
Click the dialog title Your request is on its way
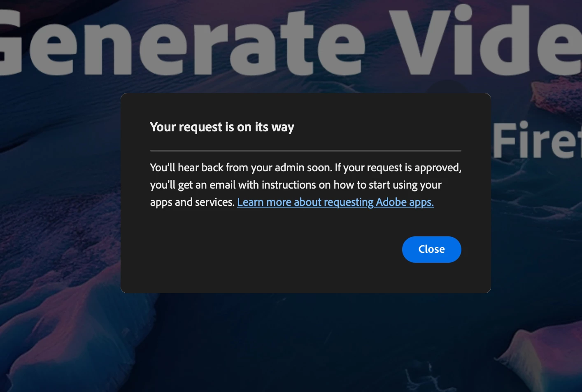click(x=222, y=127)
